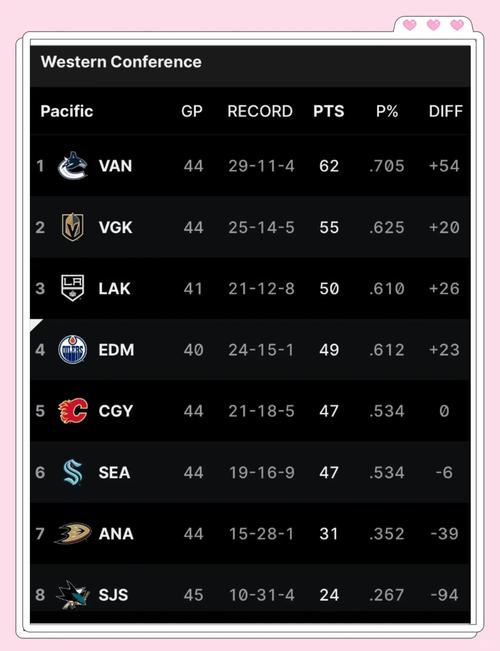Open the Western Conference title
This screenshot has height=651, width=500.
tap(121, 62)
